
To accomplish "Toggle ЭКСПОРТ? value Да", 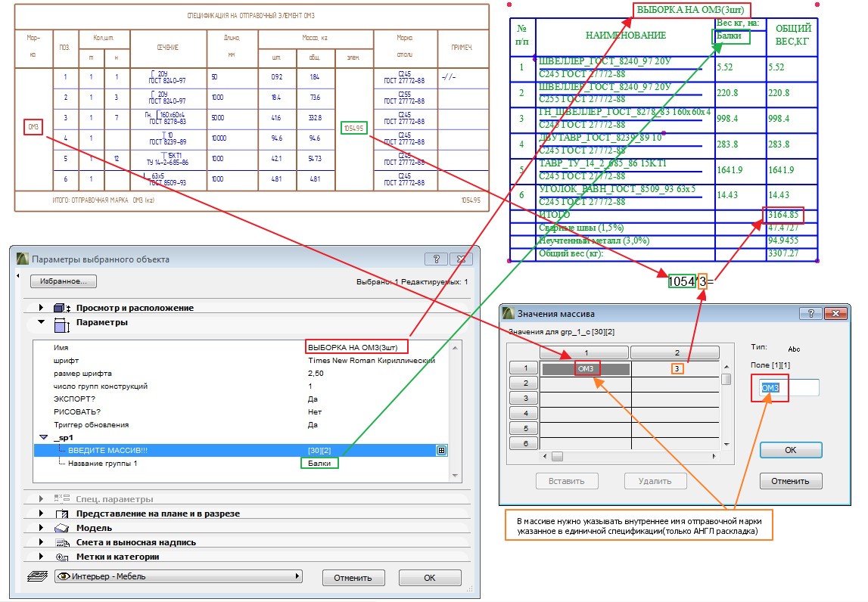I will (x=313, y=399).
